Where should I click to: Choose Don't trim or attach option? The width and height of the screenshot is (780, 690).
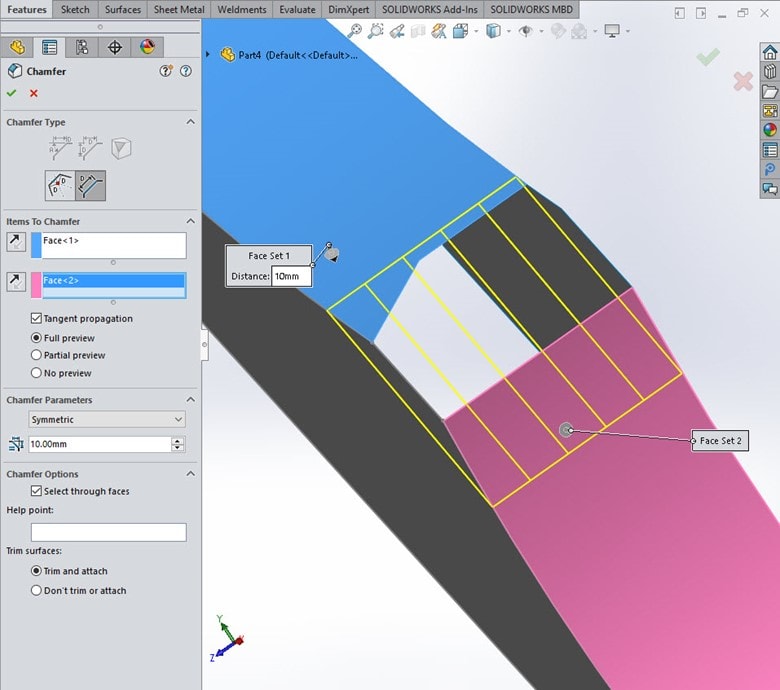pos(37,591)
